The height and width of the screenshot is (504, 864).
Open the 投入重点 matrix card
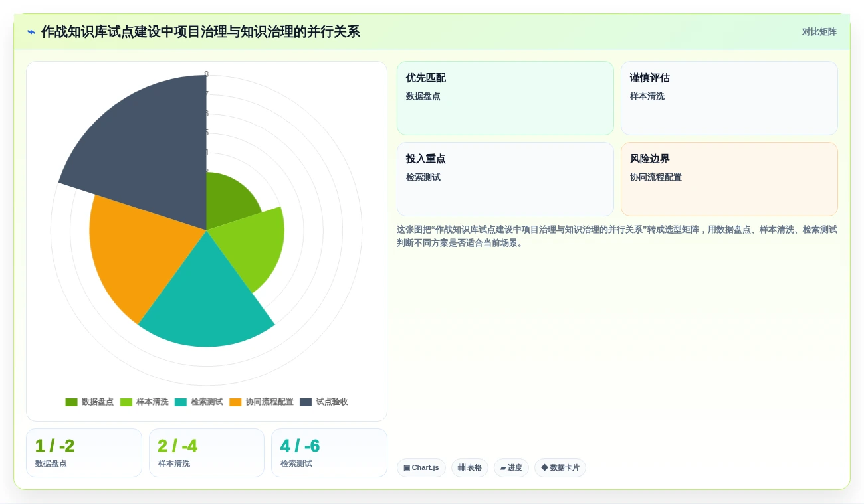click(x=505, y=179)
